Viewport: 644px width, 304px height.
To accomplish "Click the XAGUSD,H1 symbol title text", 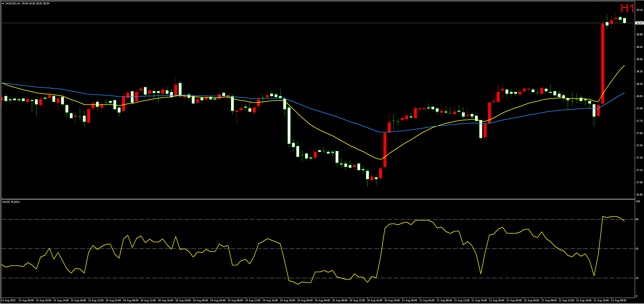I will pyautogui.click(x=13, y=4).
